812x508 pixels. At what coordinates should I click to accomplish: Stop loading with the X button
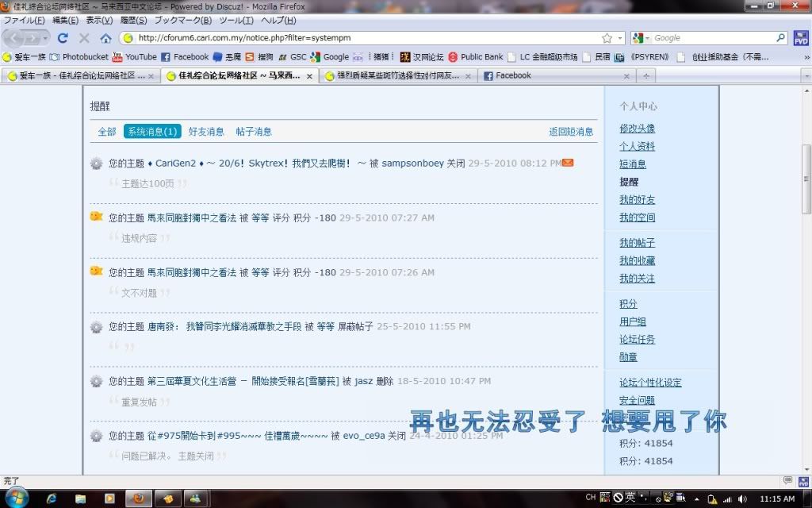pyautogui.click(x=84, y=38)
